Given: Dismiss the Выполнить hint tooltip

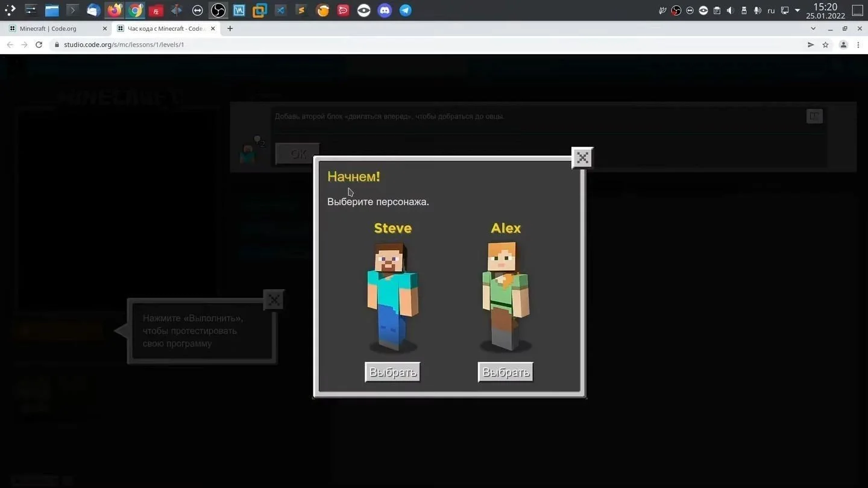Looking at the screenshot, I should [274, 300].
